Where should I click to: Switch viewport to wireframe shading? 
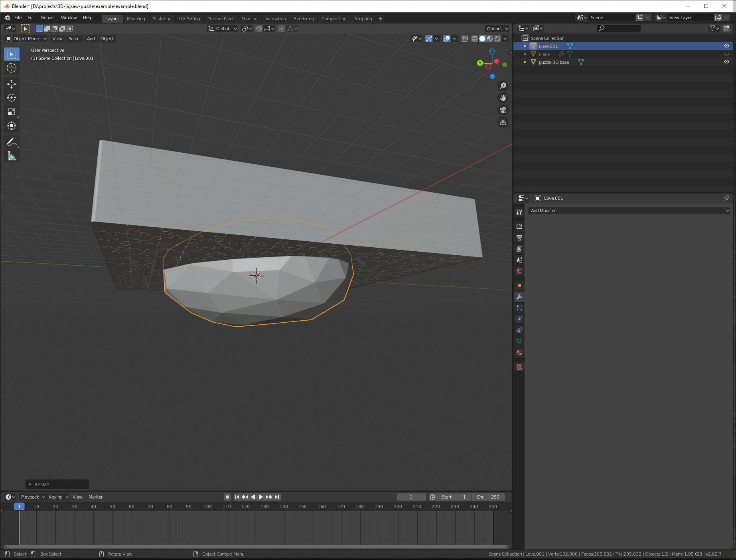[x=474, y=39]
